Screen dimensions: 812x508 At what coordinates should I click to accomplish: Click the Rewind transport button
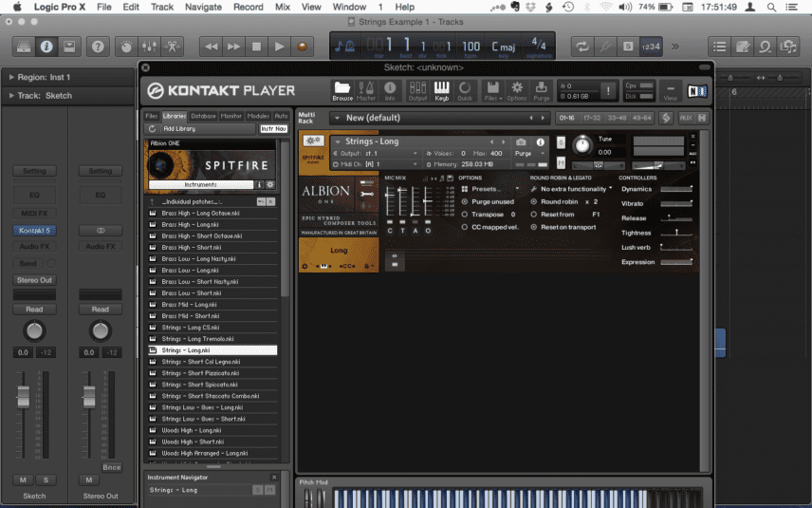click(211, 47)
